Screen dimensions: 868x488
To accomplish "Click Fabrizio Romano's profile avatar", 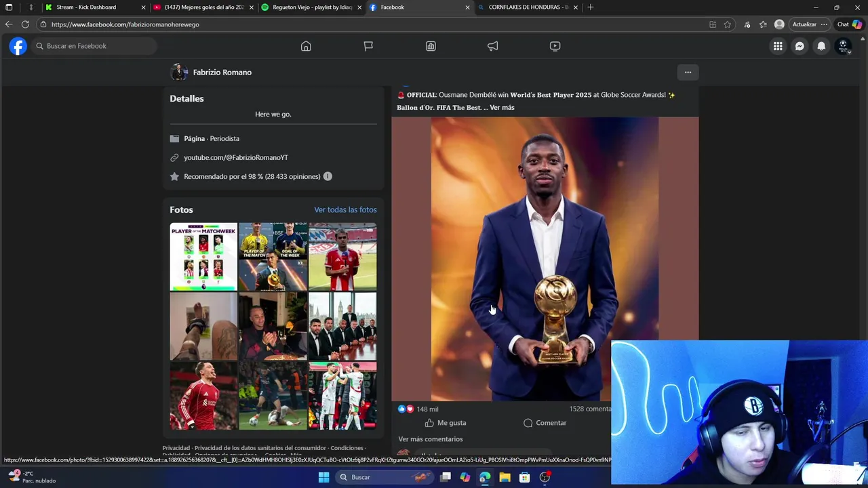I will [x=179, y=73].
